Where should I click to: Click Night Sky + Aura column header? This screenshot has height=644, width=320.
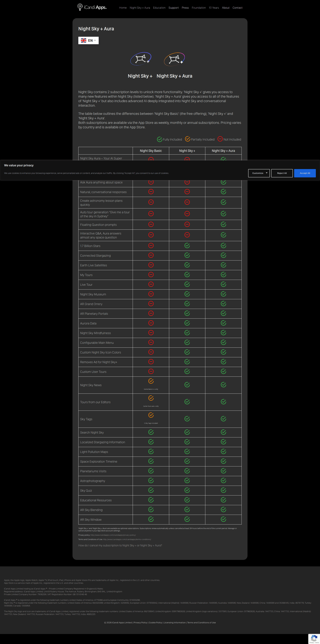(x=223, y=151)
